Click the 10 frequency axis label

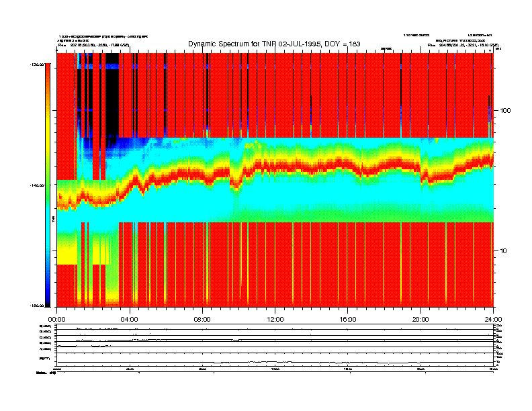[504, 251]
